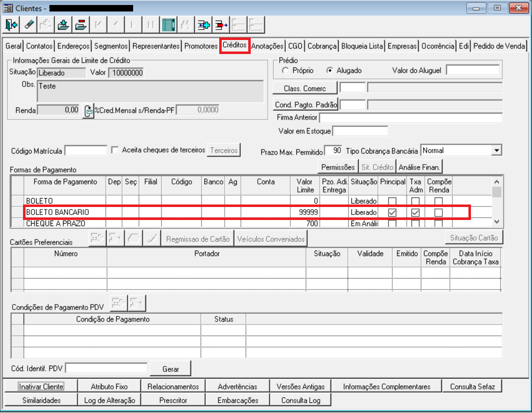Image resolution: width=532 pixels, height=413 pixels.
Task: Click the Firma Anterior input field
Action: [410, 117]
